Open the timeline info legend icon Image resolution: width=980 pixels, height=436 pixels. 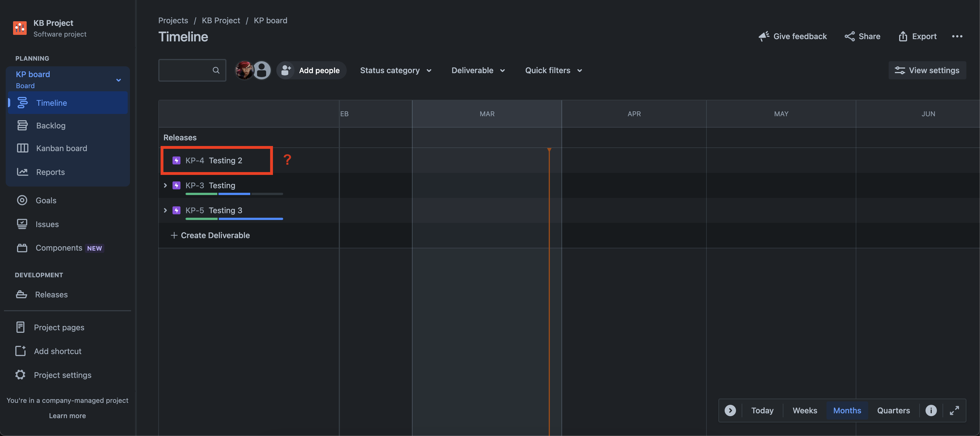pyautogui.click(x=931, y=410)
